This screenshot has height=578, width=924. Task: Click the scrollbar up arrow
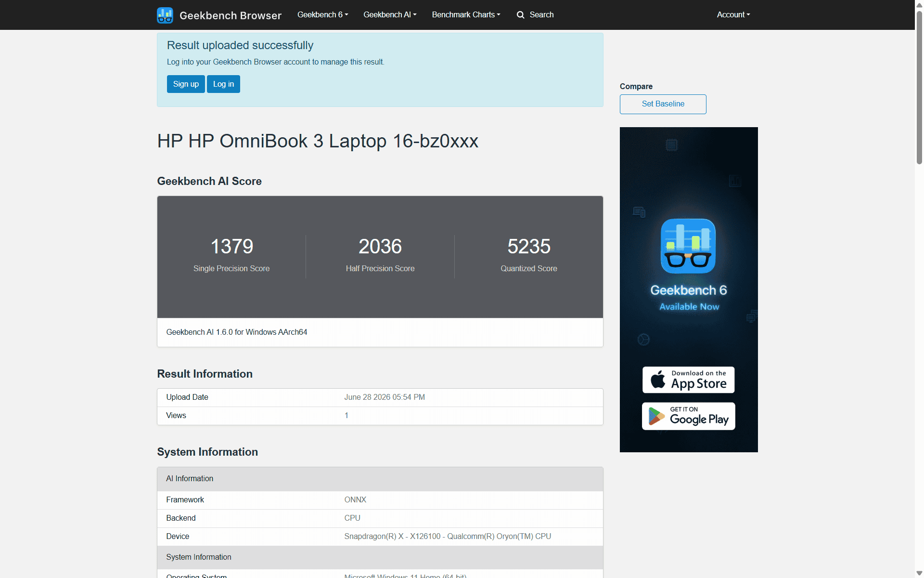(x=919, y=5)
